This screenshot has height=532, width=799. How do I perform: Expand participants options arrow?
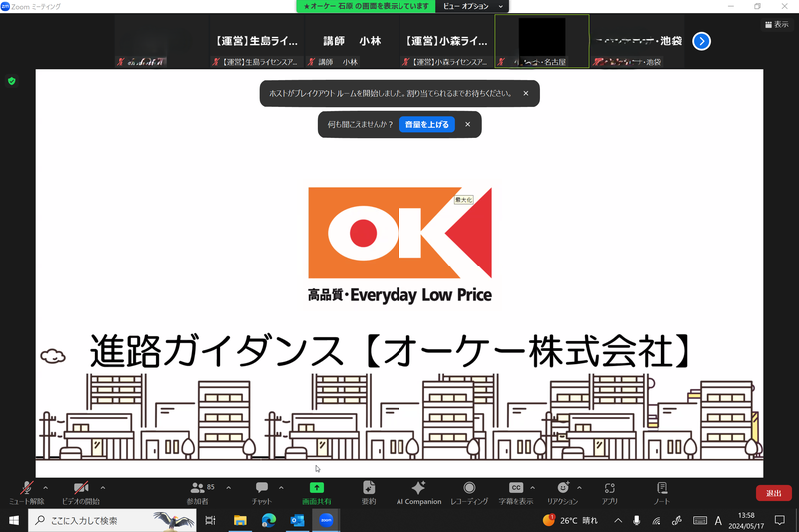[x=229, y=488]
